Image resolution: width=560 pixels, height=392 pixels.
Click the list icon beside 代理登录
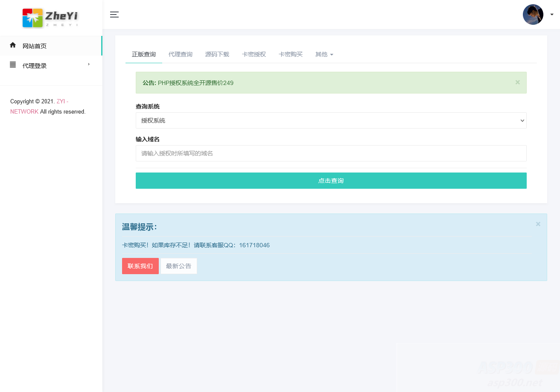coord(12,65)
